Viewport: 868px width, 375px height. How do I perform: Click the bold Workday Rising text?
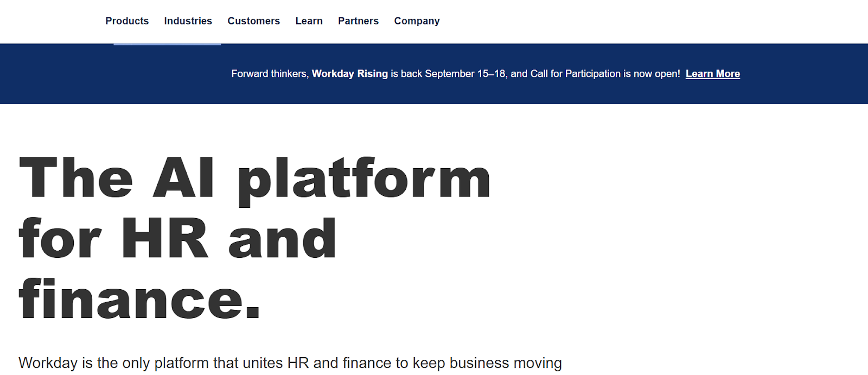pos(349,74)
